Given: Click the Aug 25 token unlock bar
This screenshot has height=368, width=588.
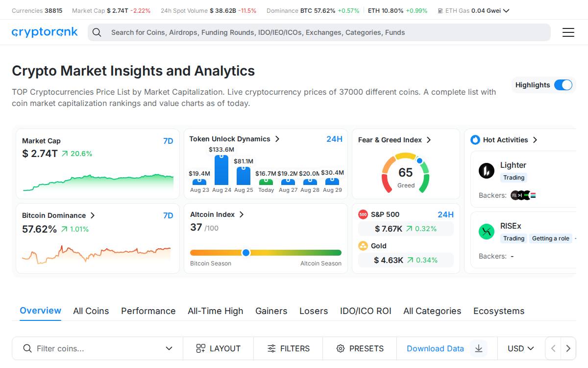Looking at the screenshot, I should pos(244,176).
